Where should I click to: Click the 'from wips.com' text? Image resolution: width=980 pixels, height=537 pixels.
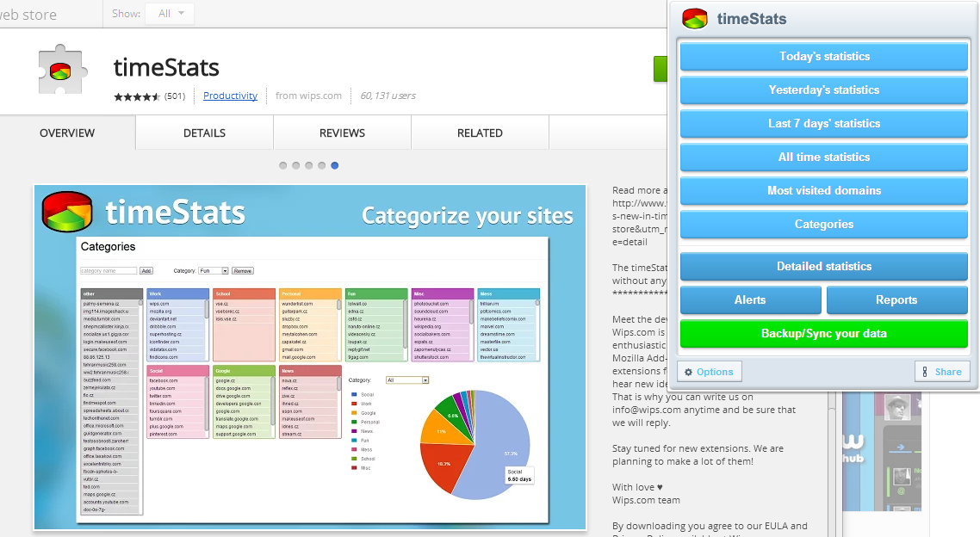[309, 96]
